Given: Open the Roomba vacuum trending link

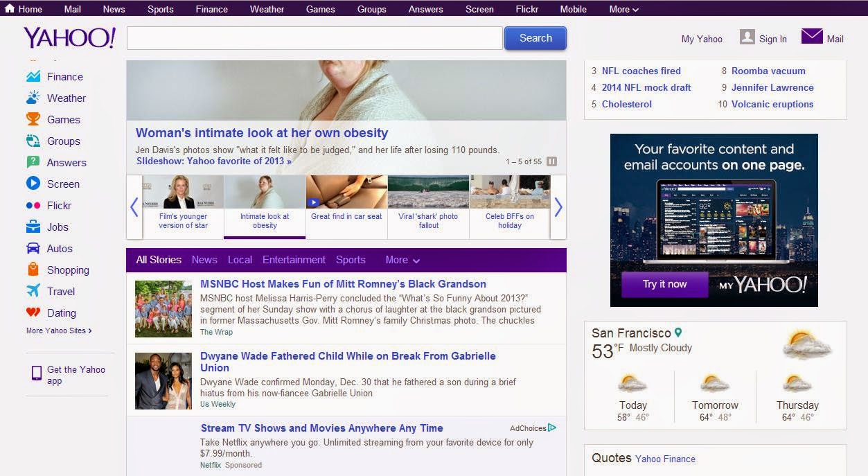Looking at the screenshot, I should pyautogui.click(x=768, y=71).
